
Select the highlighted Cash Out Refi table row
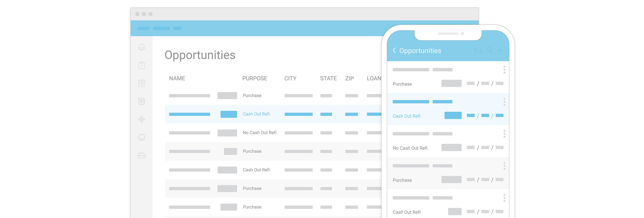[x=273, y=114]
